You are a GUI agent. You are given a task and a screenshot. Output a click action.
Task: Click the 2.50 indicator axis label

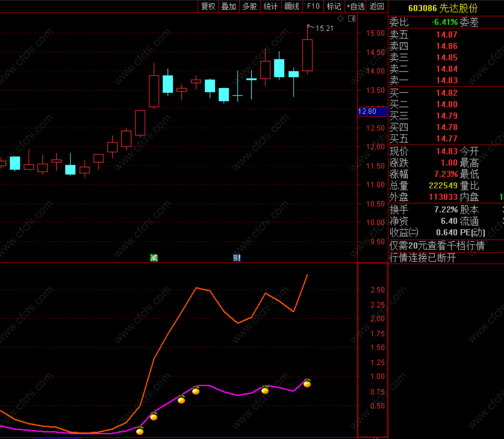(x=378, y=290)
